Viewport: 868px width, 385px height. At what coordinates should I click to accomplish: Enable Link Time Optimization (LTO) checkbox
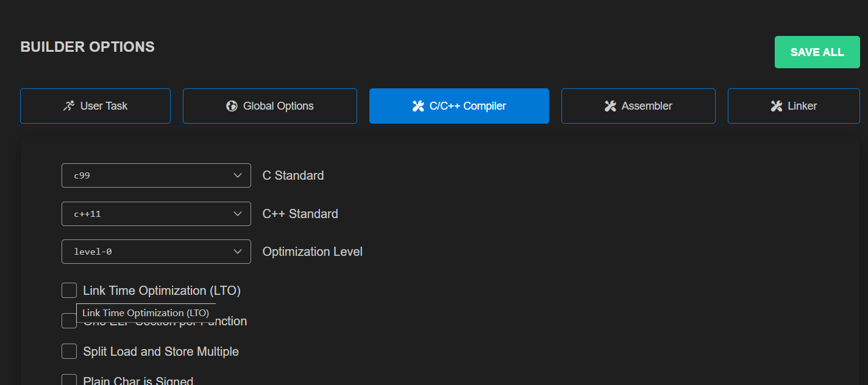(x=69, y=291)
